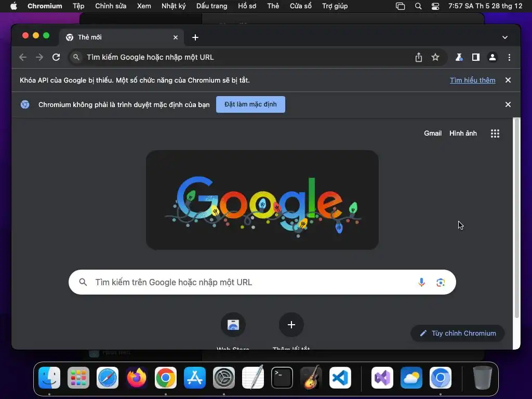Click the date and time display

[485, 6]
